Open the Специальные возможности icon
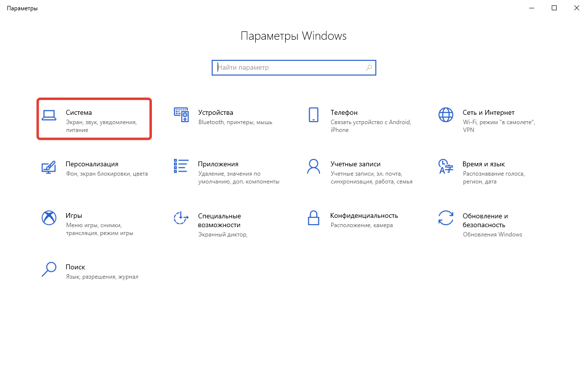 point(181,218)
